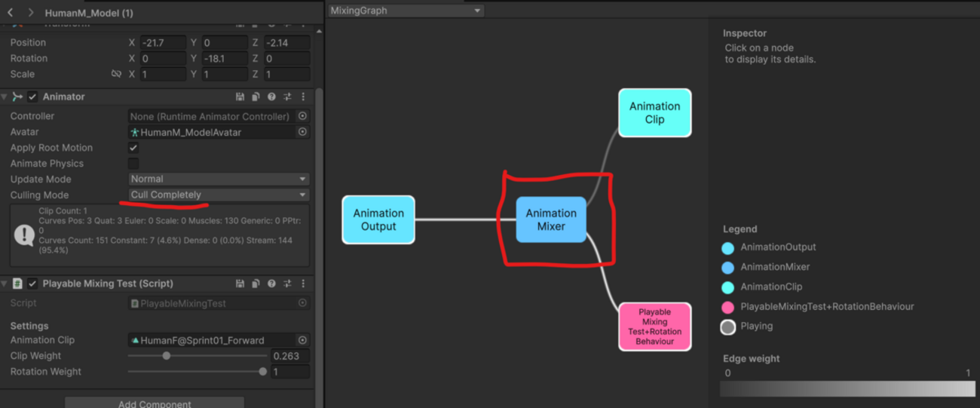The image size is (980, 408).
Task: Click the Animator info warning bubble icon
Action: pyautogui.click(x=23, y=235)
